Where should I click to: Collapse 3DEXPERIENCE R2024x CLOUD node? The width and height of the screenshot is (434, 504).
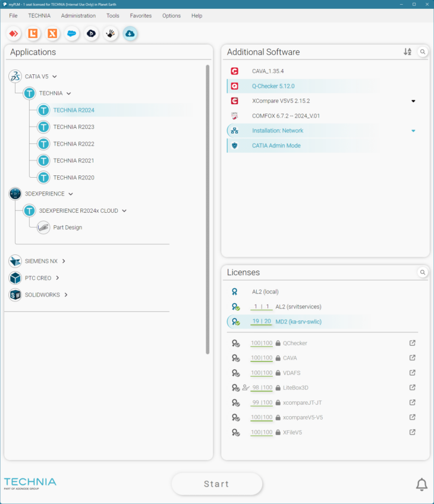pyautogui.click(x=124, y=211)
